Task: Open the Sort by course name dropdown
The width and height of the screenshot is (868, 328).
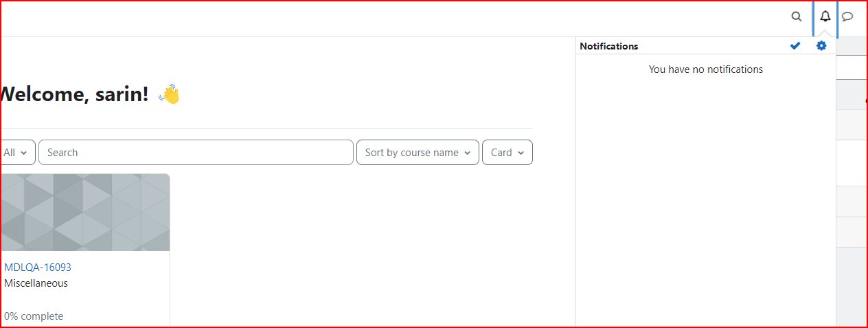Action: coord(418,153)
